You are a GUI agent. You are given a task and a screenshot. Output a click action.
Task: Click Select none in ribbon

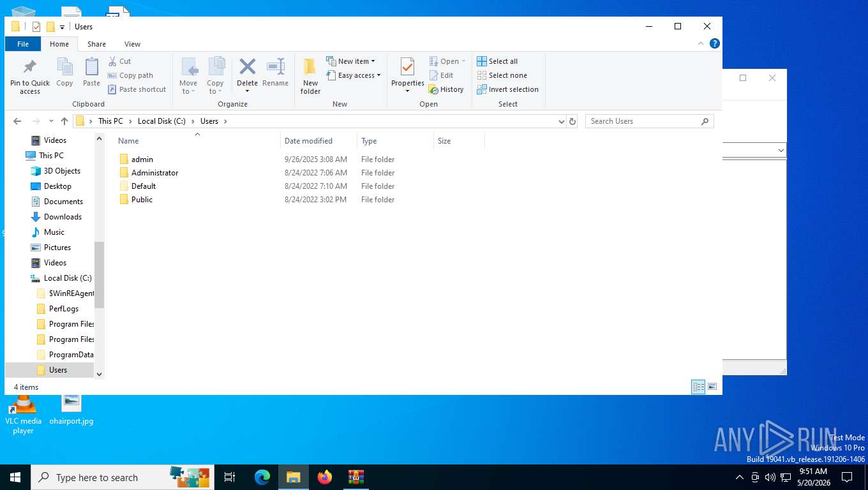point(502,75)
